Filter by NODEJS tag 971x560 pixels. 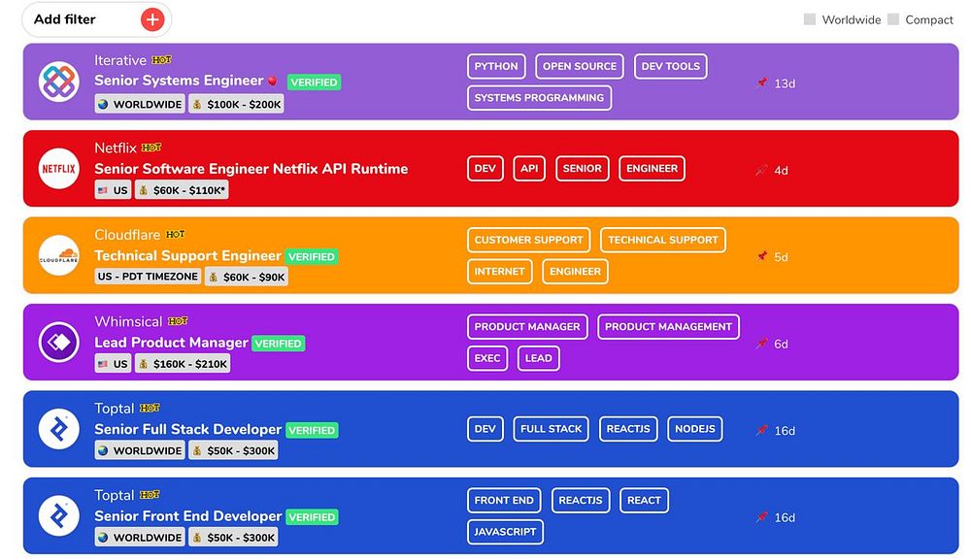tap(695, 429)
